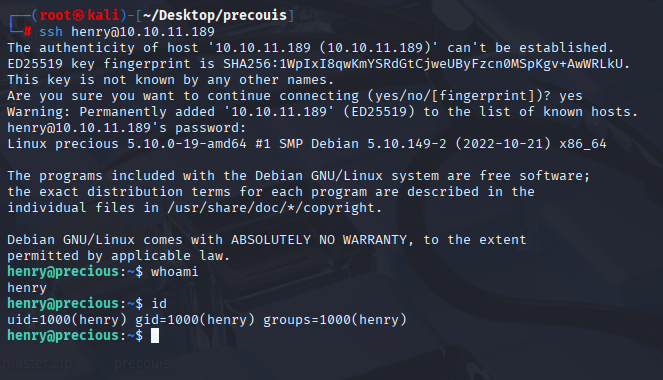Click the password prompt line
Image resolution: width=663 pixels, height=380 pixels.
click(126, 128)
